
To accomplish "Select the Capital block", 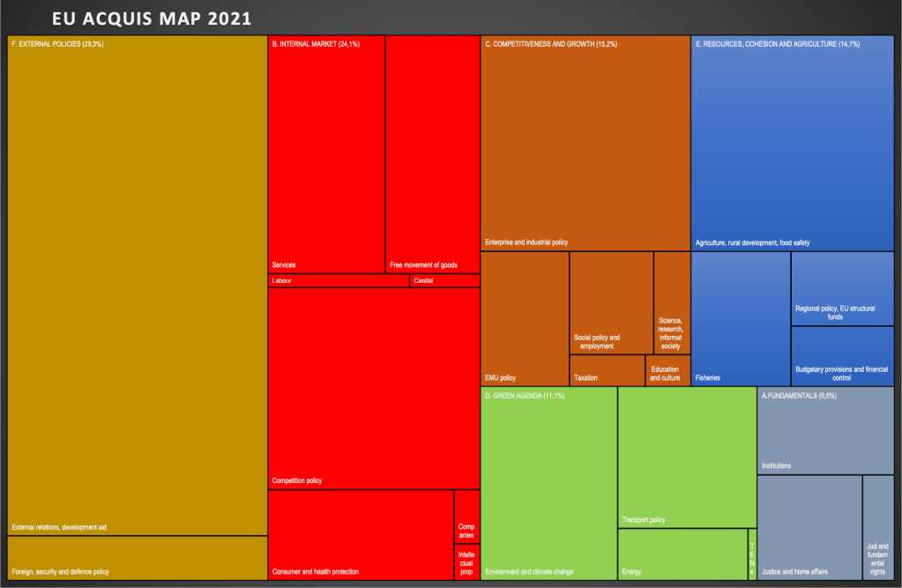I will click(x=444, y=281).
